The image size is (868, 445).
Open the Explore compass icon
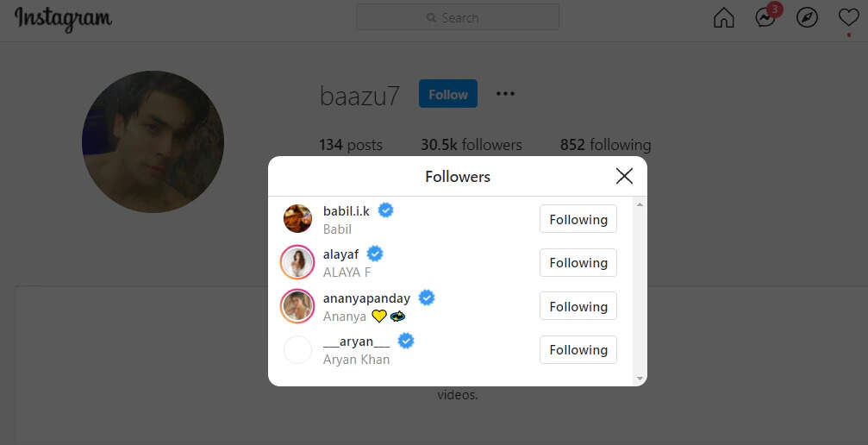(x=807, y=18)
